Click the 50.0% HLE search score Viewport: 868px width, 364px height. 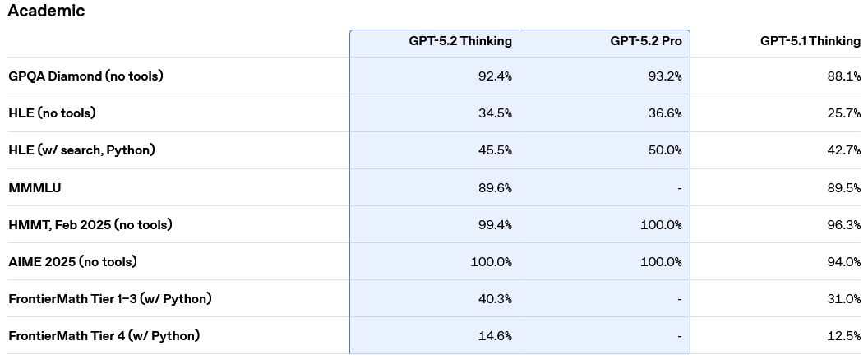coord(664,150)
